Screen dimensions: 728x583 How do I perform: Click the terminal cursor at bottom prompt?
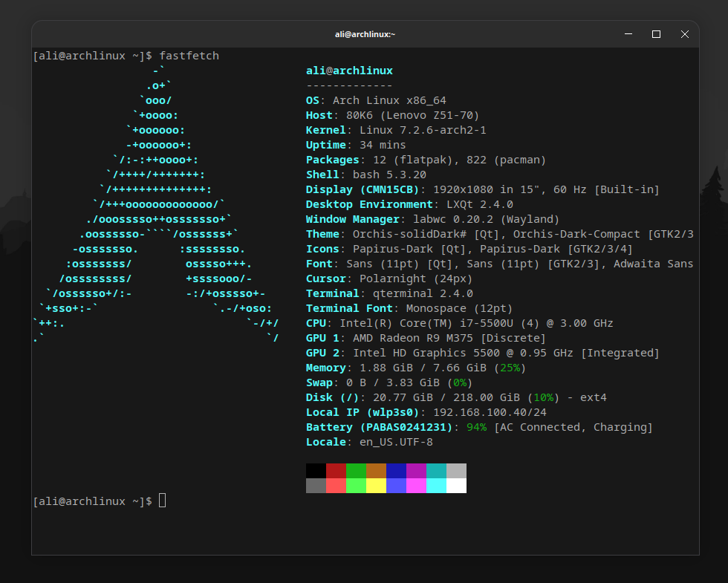[x=163, y=501]
